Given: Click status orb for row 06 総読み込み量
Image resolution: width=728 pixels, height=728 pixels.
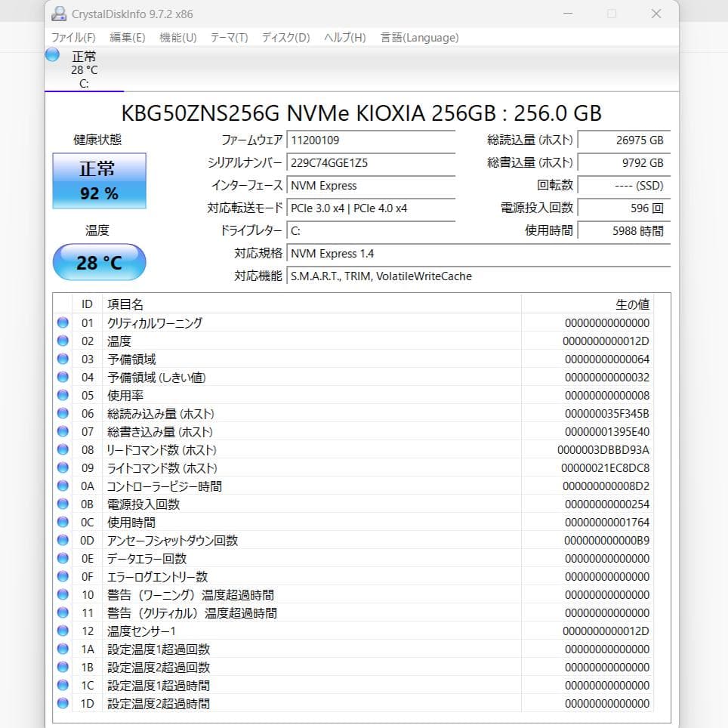Looking at the screenshot, I should [x=63, y=413].
